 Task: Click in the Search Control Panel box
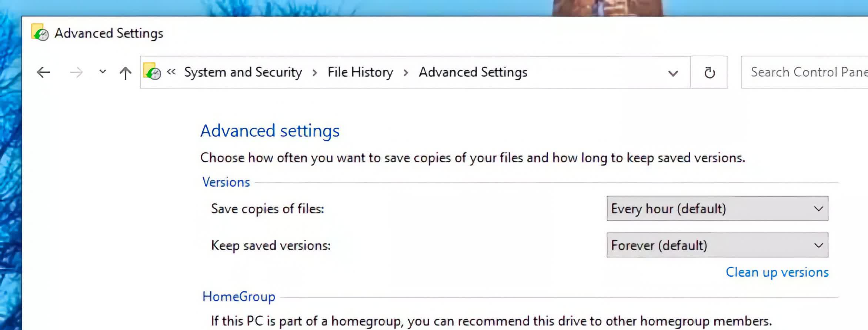tap(804, 72)
